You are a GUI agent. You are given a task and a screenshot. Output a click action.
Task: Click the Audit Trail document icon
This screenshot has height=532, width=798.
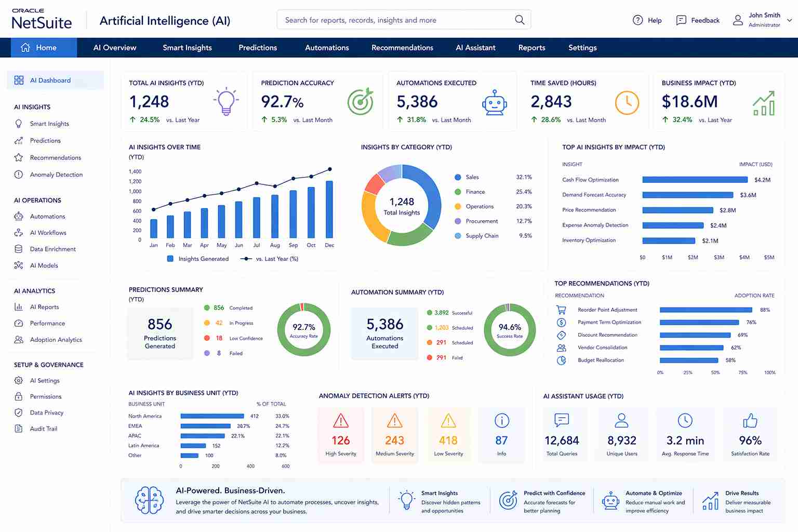19,429
